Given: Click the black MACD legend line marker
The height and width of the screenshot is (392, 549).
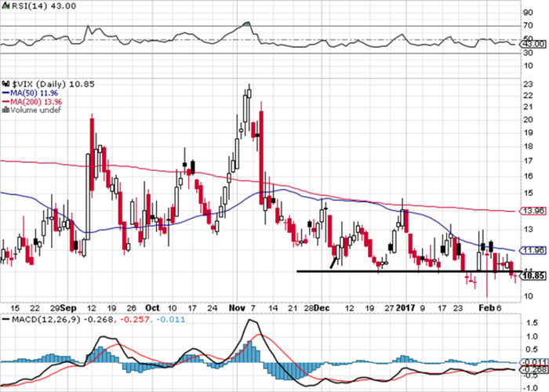Looking at the screenshot, I should [6, 320].
